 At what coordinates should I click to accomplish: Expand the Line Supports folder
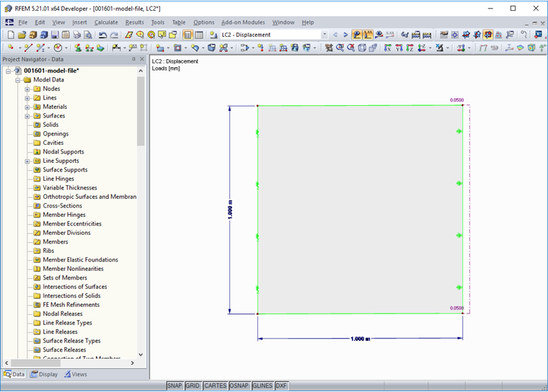[x=27, y=161]
